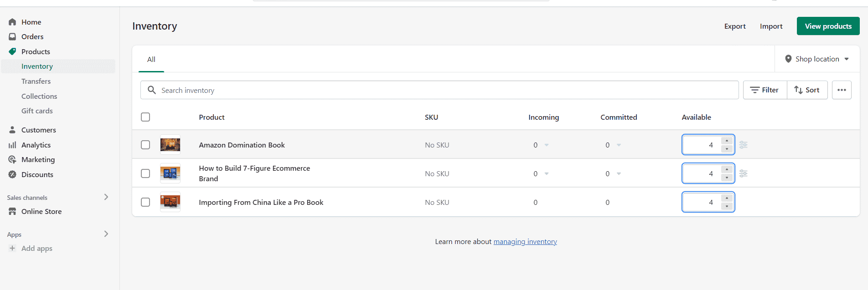Expand the Sales channels section
The width and height of the screenshot is (868, 290).
point(106,197)
